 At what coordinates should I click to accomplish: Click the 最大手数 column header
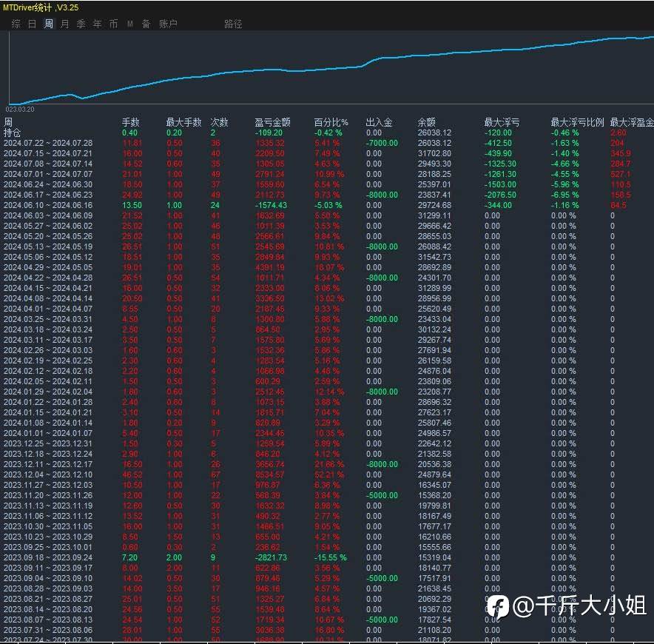click(x=183, y=122)
